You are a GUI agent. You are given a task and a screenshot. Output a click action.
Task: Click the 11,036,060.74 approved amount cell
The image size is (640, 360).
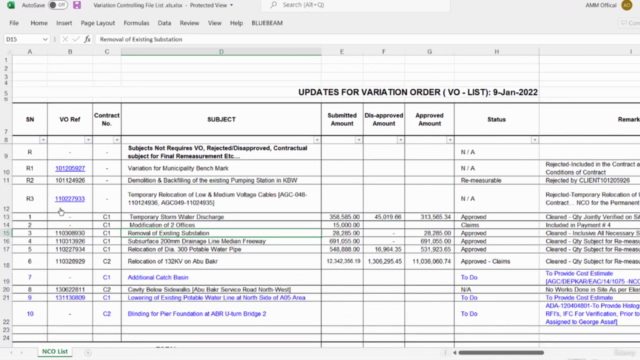(x=429, y=261)
